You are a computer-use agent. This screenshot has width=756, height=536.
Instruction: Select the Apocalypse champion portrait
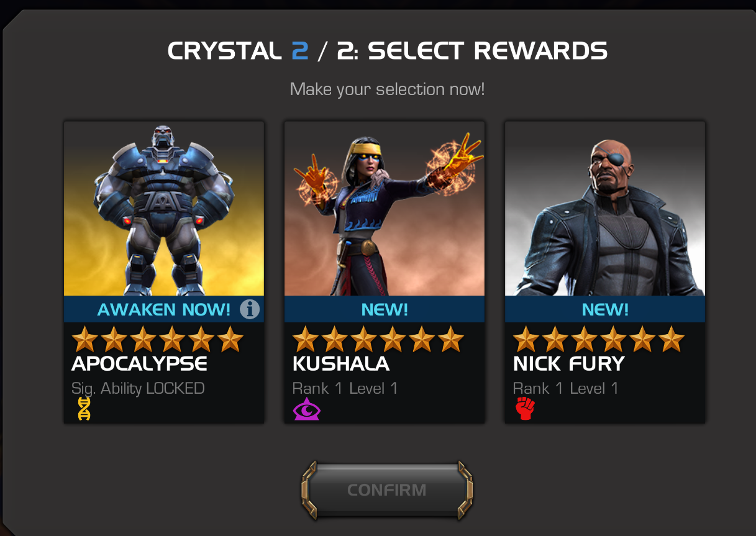tap(164, 209)
